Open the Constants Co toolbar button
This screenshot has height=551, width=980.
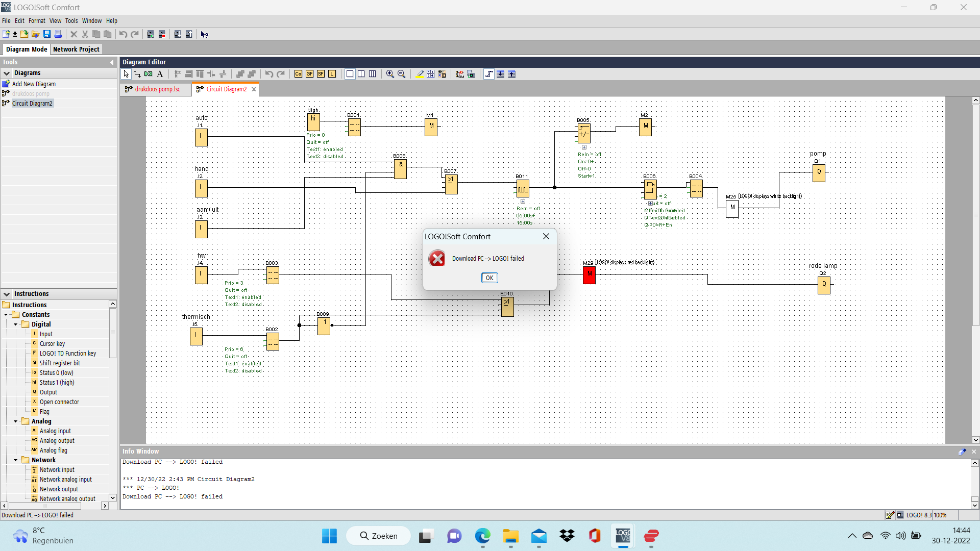pos(298,74)
